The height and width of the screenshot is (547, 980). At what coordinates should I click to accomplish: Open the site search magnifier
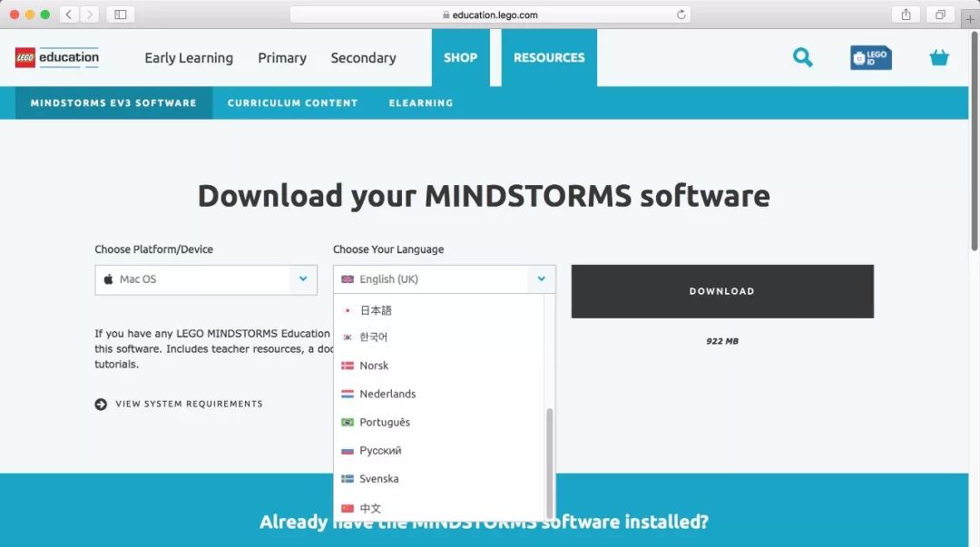pyautogui.click(x=802, y=57)
